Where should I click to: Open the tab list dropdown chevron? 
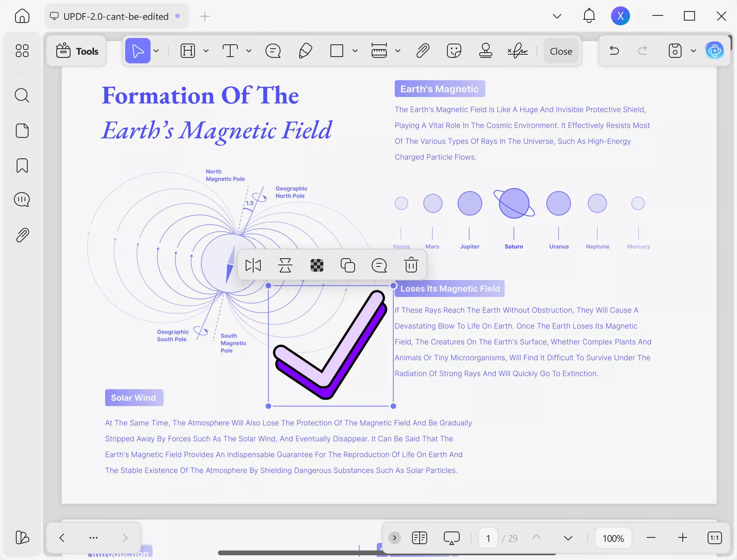557,16
